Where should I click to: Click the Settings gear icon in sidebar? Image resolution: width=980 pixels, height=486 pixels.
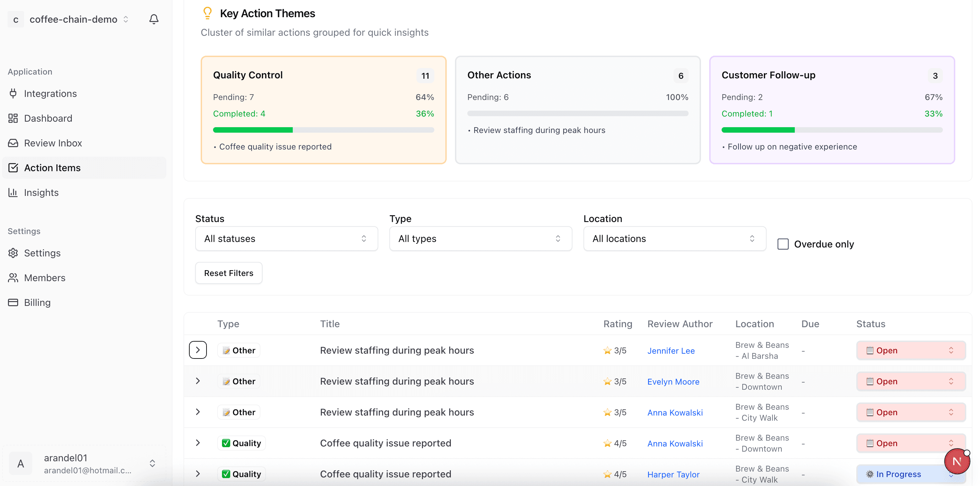pos(13,253)
